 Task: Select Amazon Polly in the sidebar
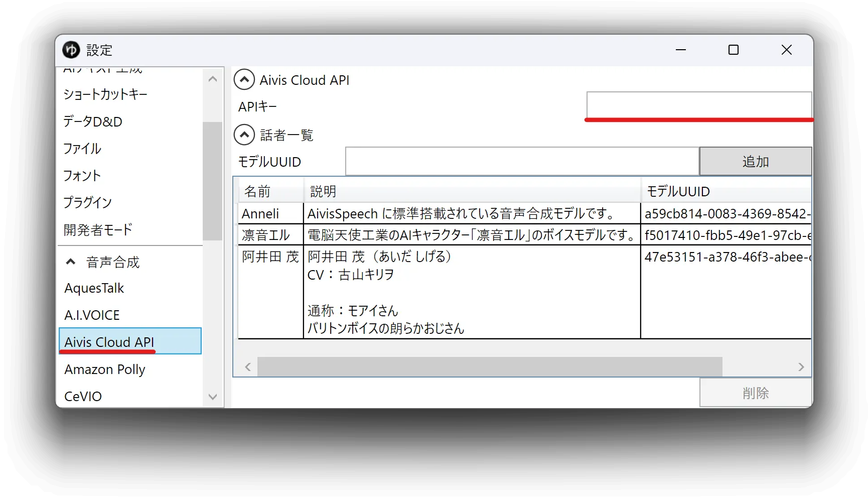click(105, 369)
